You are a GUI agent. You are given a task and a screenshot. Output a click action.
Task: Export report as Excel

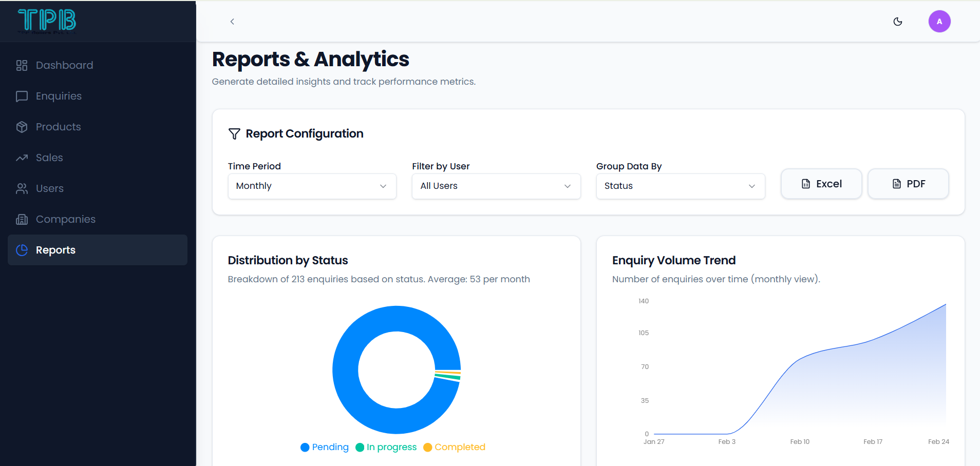821,184
